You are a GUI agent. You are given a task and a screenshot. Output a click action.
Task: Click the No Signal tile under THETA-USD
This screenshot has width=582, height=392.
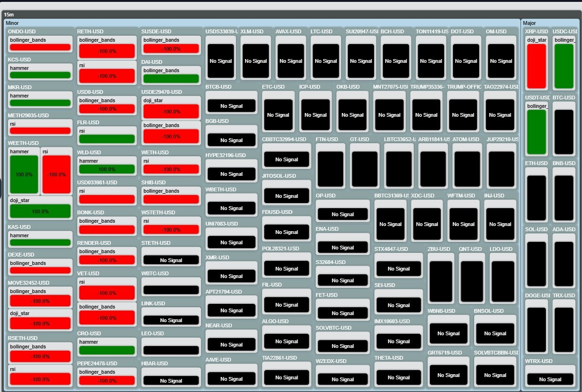399,377
